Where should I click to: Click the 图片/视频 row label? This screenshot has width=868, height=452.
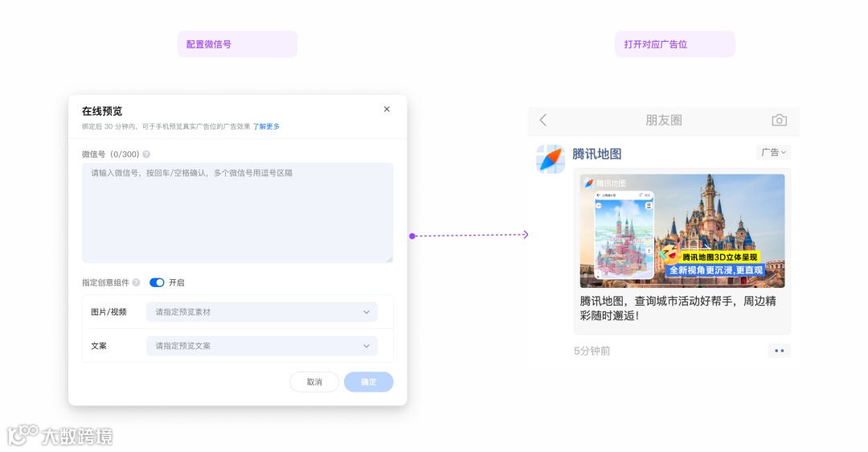click(108, 312)
